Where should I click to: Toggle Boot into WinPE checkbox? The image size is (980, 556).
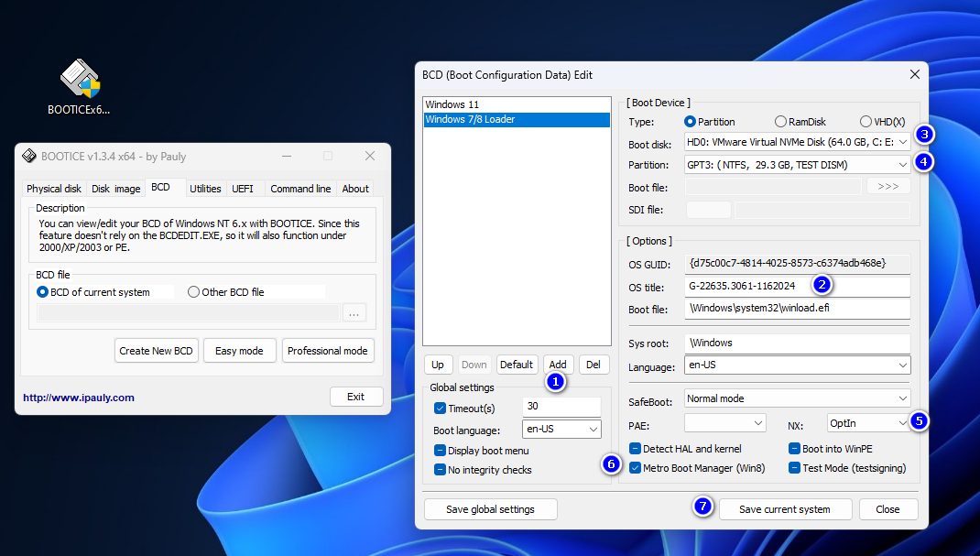coord(794,449)
